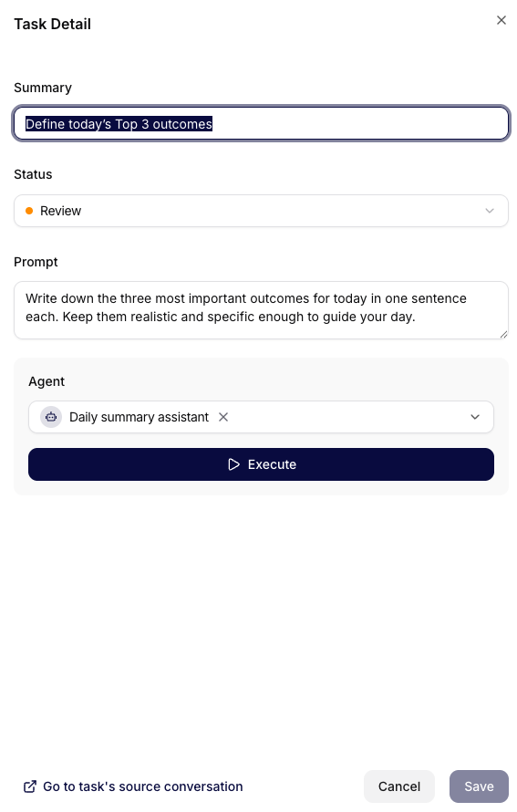Click the Prompt textarea resize handle
The image size is (517, 812).
click(x=503, y=335)
